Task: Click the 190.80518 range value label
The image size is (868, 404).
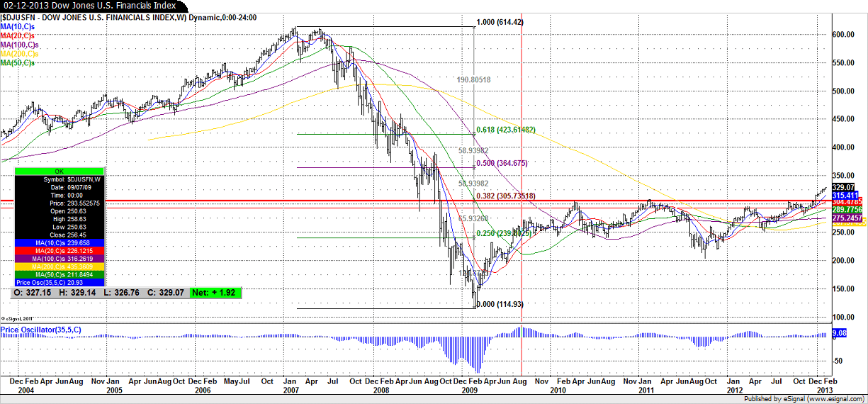Action: (474, 79)
